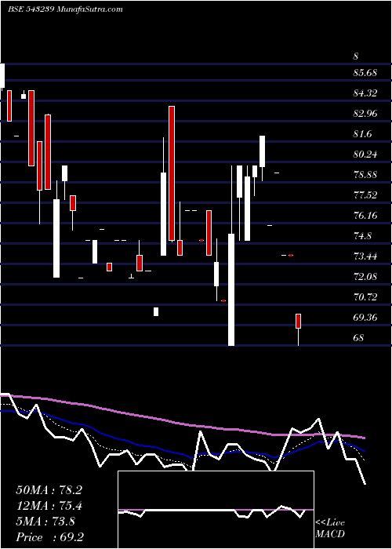Click the 5MA : 73.8 readout

[x=45, y=522]
